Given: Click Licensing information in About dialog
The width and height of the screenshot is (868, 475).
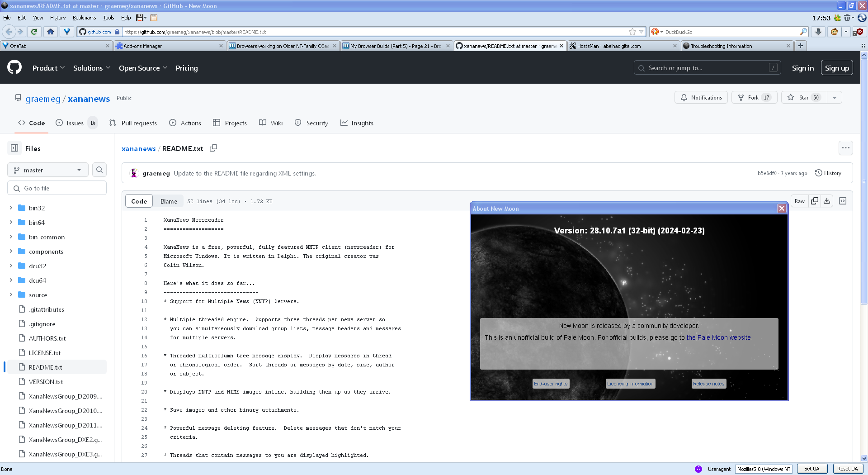Looking at the screenshot, I should [630, 384].
